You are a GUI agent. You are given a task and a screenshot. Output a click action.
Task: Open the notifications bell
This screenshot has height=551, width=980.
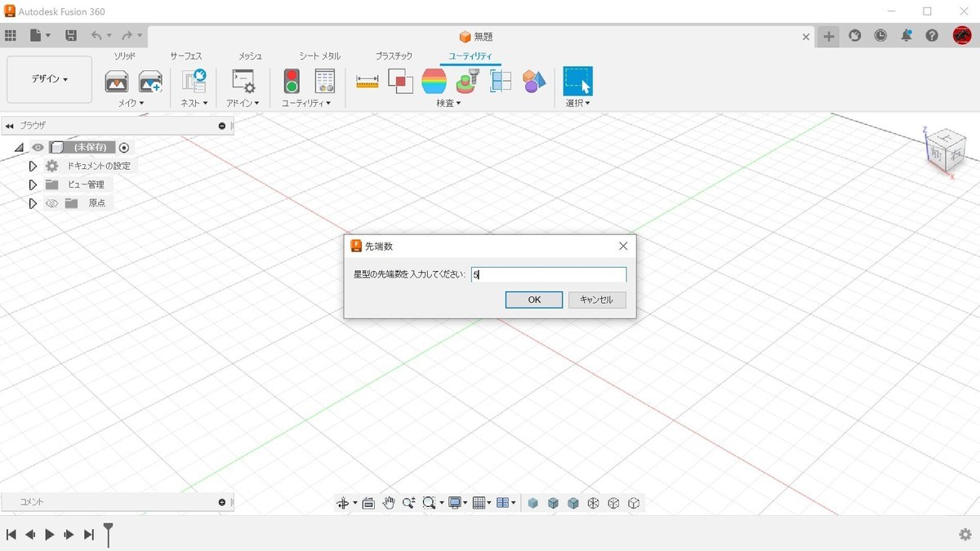pos(906,36)
